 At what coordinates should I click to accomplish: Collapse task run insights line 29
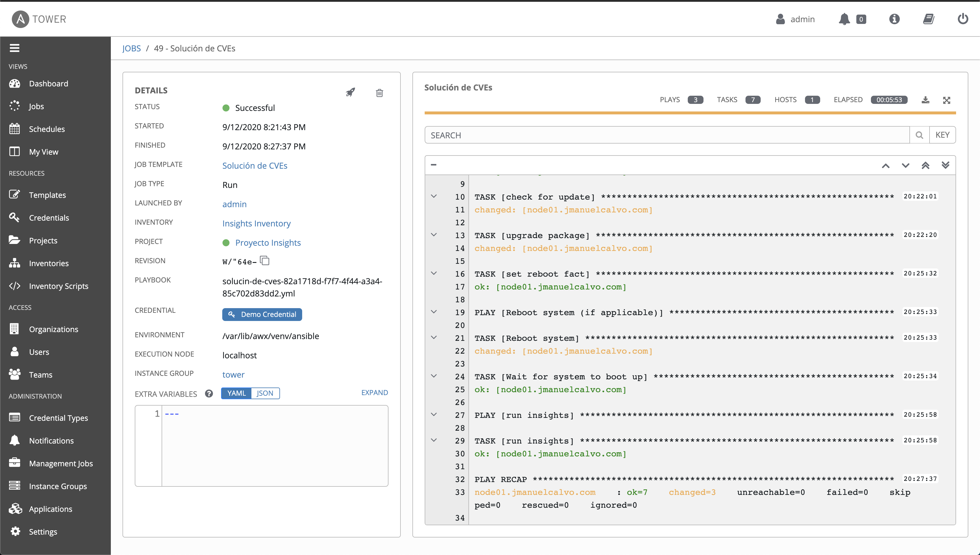[434, 440]
